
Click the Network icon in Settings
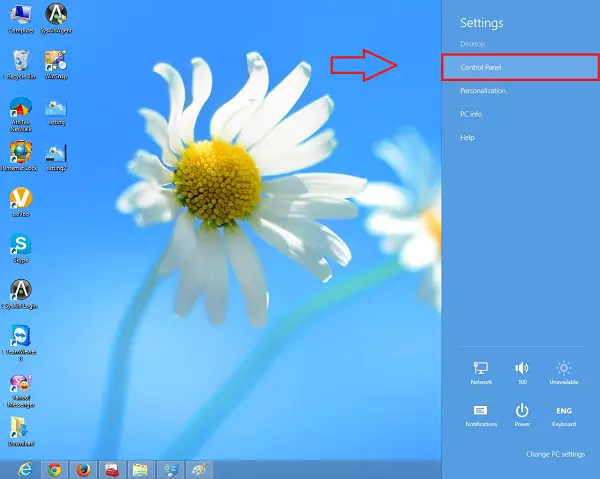(x=481, y=373)
